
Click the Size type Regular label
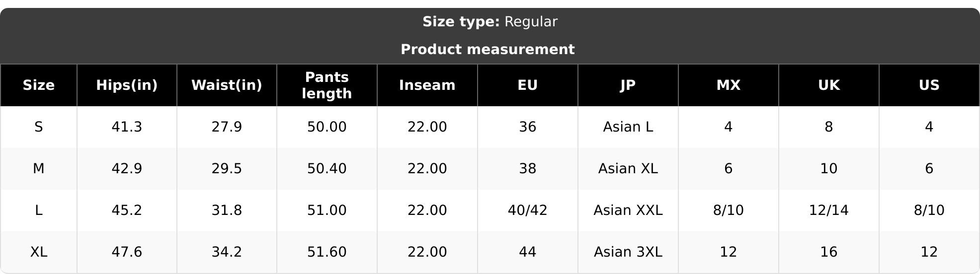tap(490, 22)
